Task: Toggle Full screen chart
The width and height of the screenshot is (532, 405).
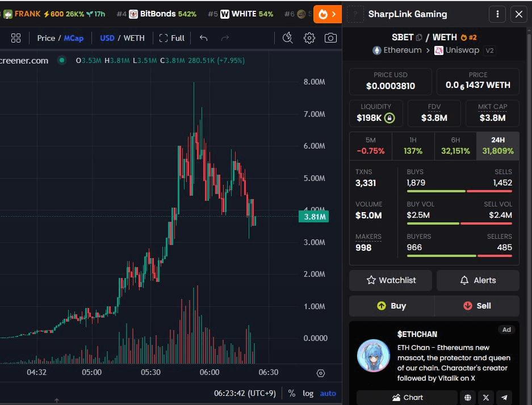Action: [172, 38]
